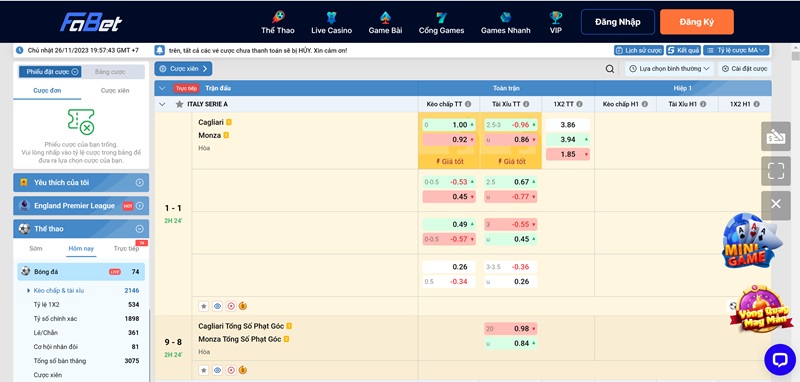Select the Trực tiếp sidebar tab
This screenshot has height=382, width=800.
click(126, 249)
